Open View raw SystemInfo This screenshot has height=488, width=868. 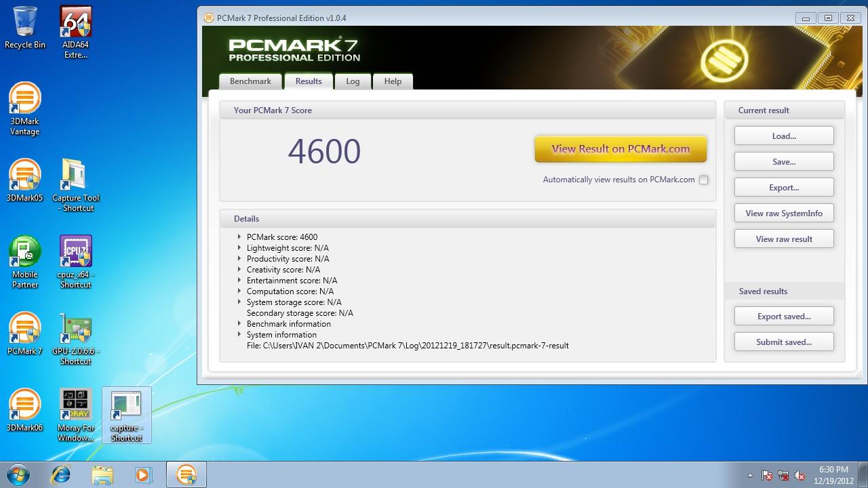click(784, 213)
